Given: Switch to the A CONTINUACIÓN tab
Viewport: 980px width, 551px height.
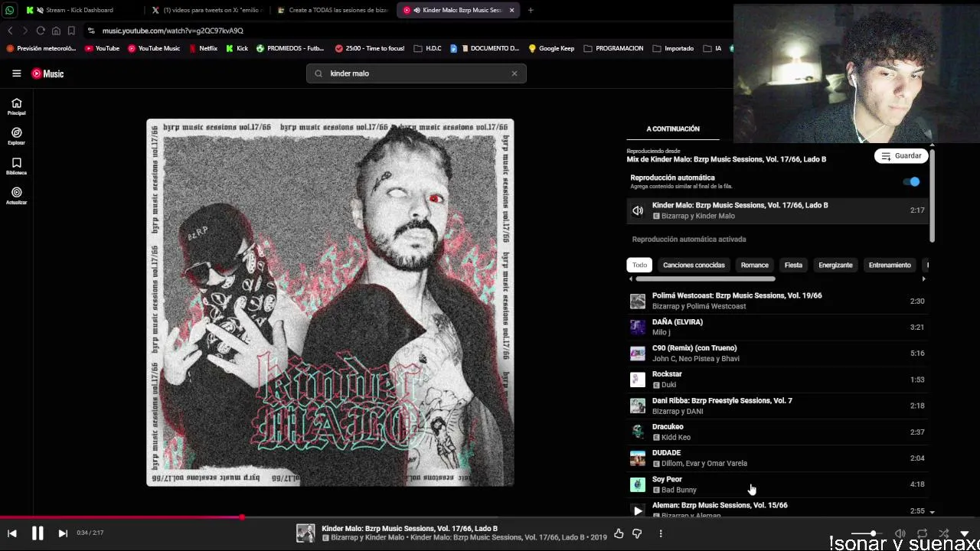Looking at the screenshot, I should pyautogui.click(x=673, y=129).
